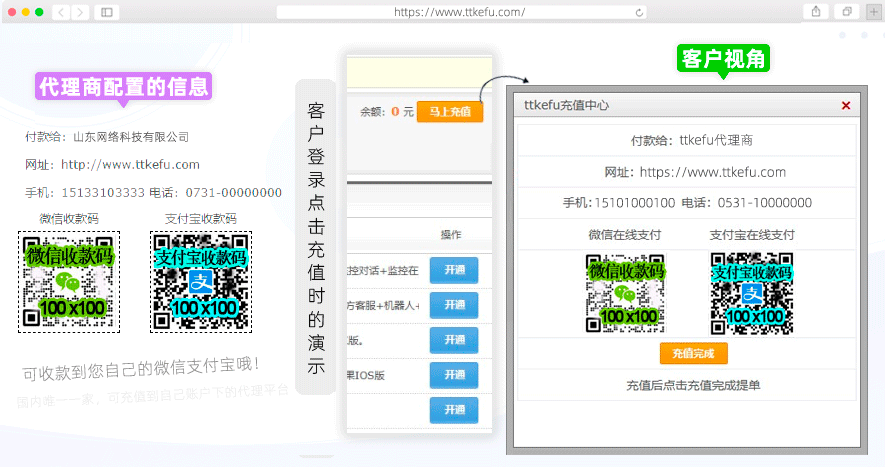Click 开通 button in the 客服+机器人 row
Screen dimensions: 885x467
(x=454, y=305)
